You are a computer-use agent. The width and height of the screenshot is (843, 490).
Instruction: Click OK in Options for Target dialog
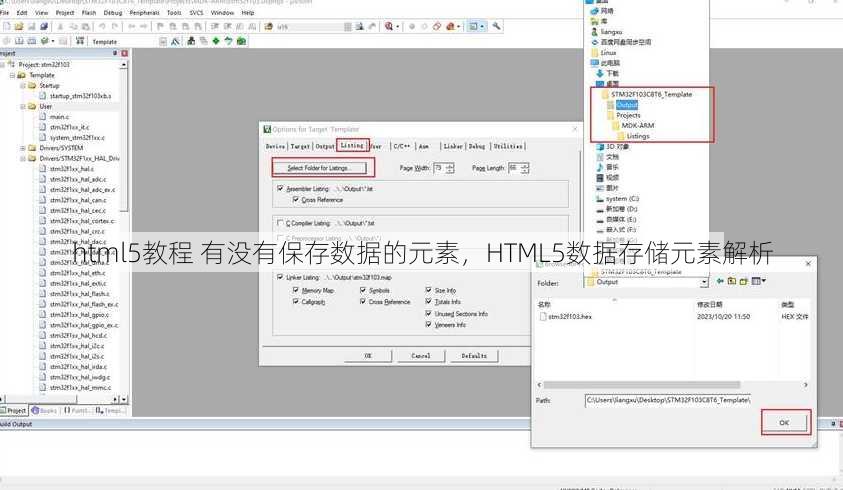tap(368, 356)
